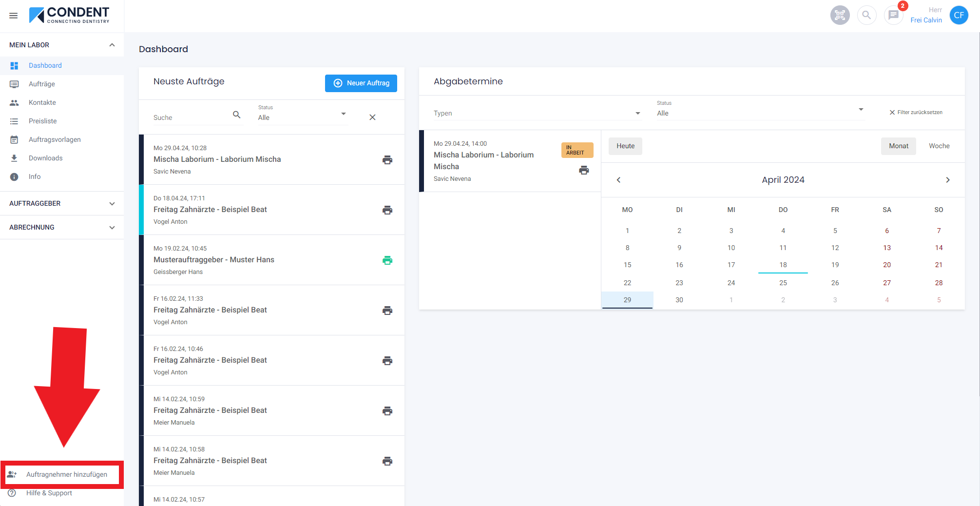Image resolution: width=980 pixels, height=506 pixels.
Task: Click the CF user avatar
Action: tap(959, 15)
